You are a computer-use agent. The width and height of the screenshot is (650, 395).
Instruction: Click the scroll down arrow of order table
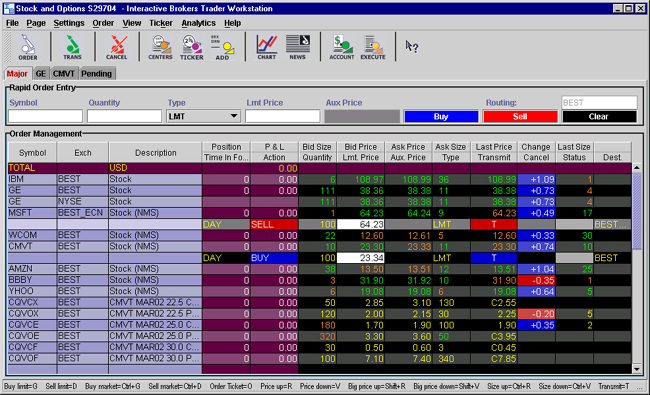637,368
